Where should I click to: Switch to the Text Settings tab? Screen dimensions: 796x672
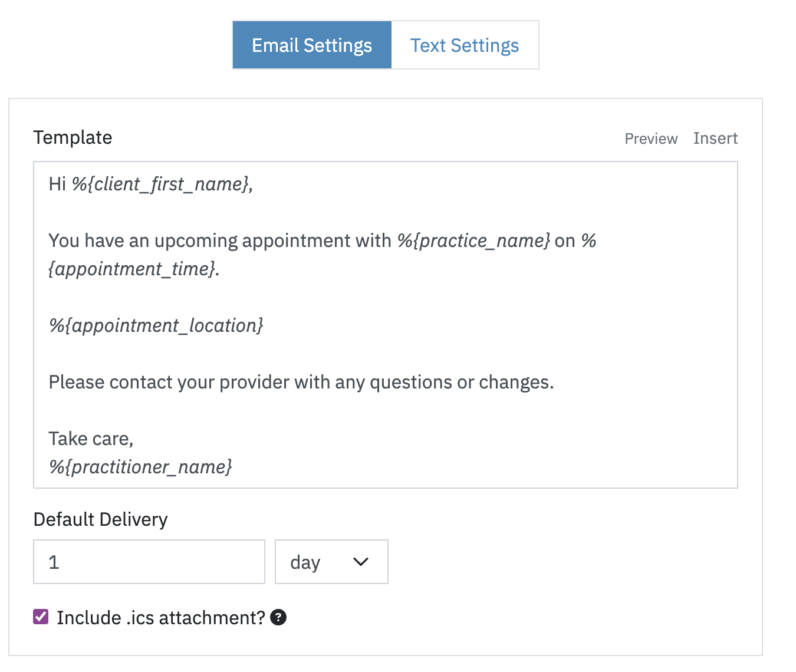(465, 45)
